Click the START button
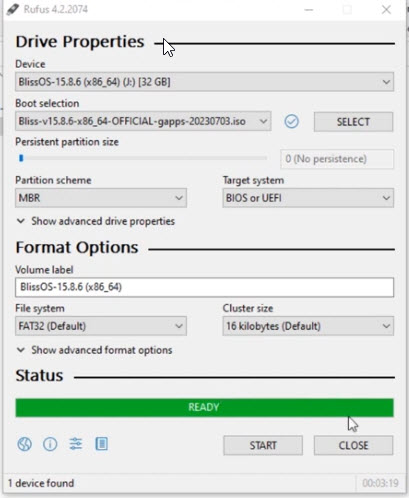 tap(263, 445)
